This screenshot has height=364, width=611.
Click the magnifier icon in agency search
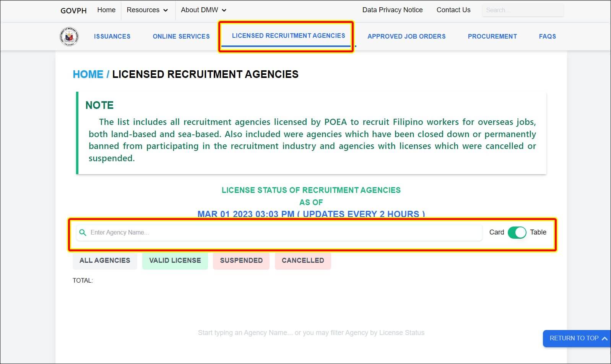[x=83, y=232]
